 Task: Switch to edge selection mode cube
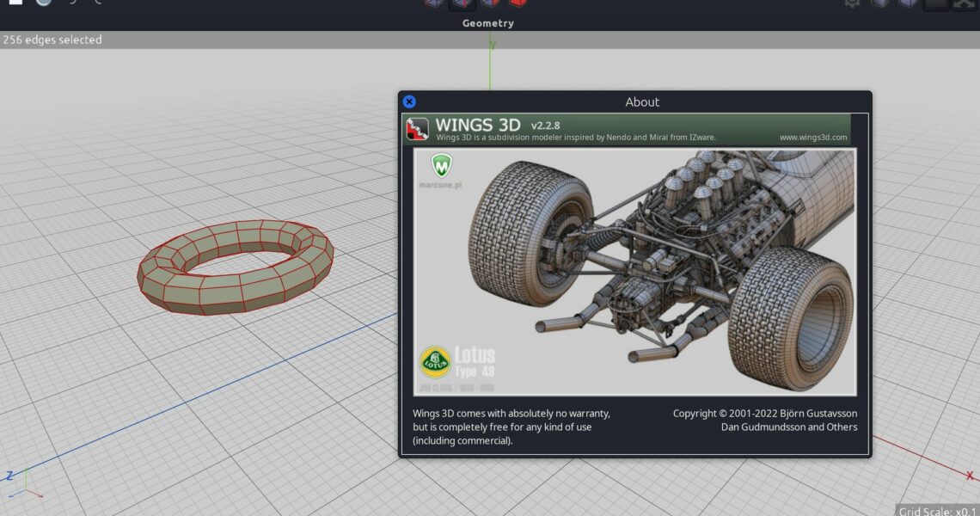462,3
